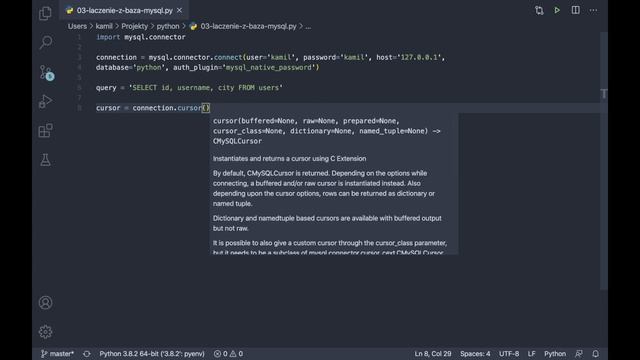This screenshot has width=640, height=360.
Task: Open the Run and Debug view
Action: (45, 101)
